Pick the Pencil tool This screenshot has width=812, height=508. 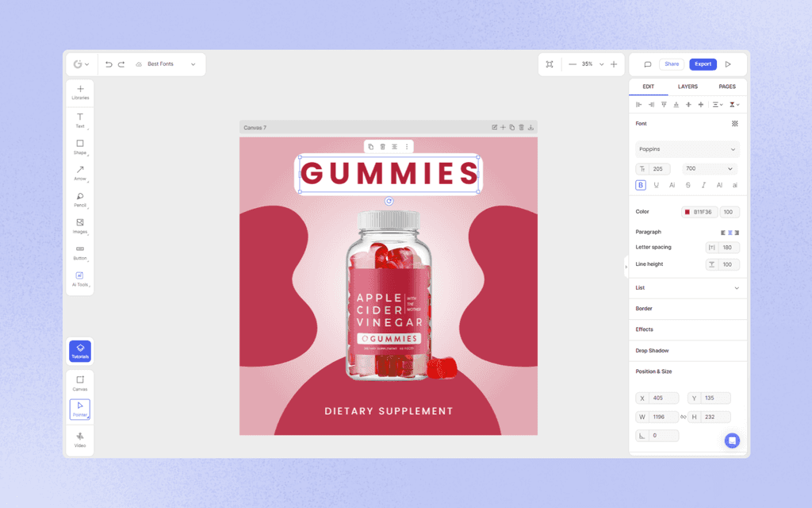[79, 199]
